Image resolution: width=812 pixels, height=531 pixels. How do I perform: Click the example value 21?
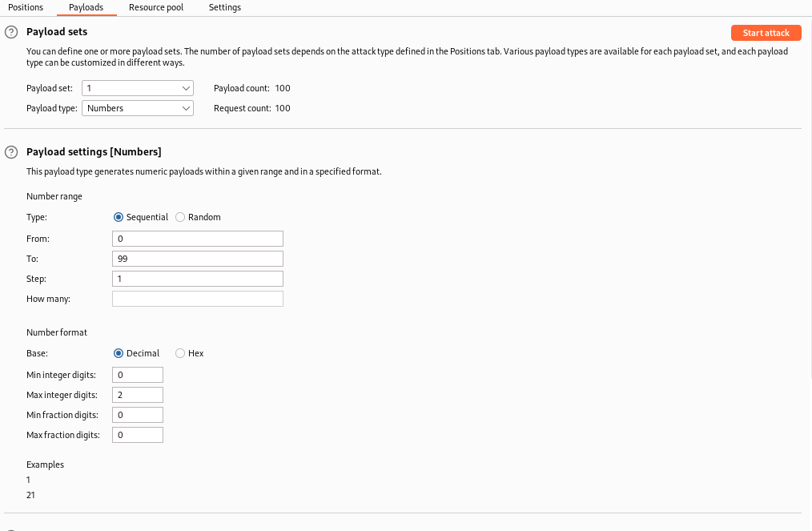30,495
